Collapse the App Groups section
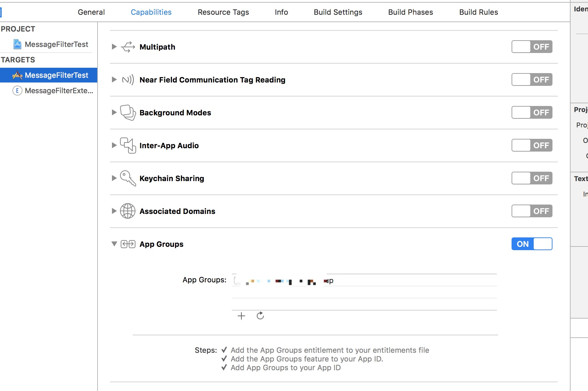The width and height of the screenshot is (588, 391). click(114, 244)
